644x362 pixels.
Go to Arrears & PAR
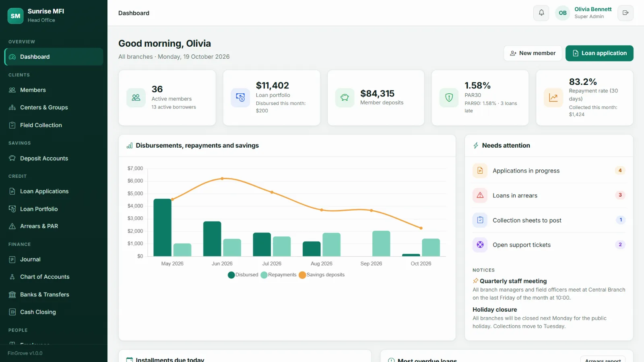(54, 226)
